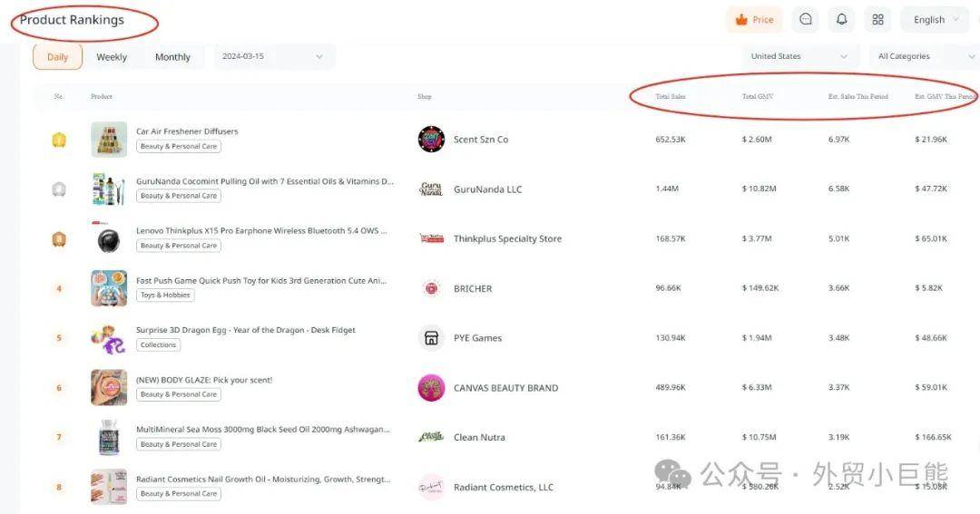Click the BRICHER shop logo
The image size is (980, 514).
[x=431, y=288]
